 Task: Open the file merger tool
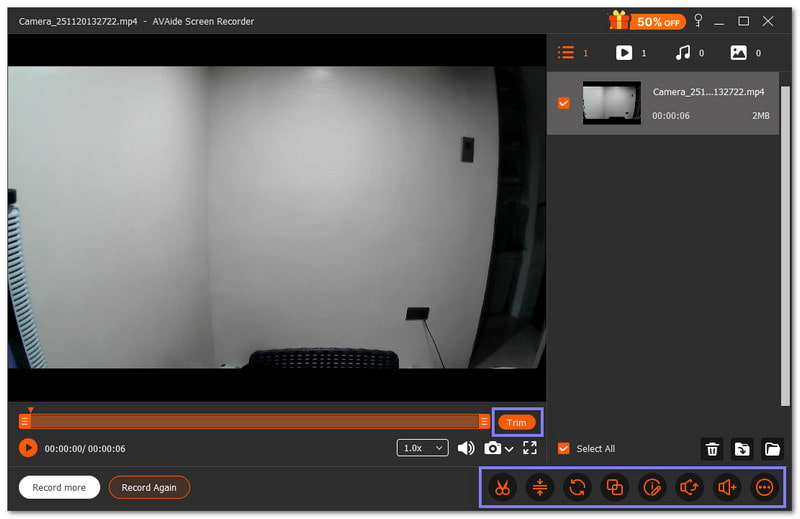pyautogui.click(x=614, y=488)
